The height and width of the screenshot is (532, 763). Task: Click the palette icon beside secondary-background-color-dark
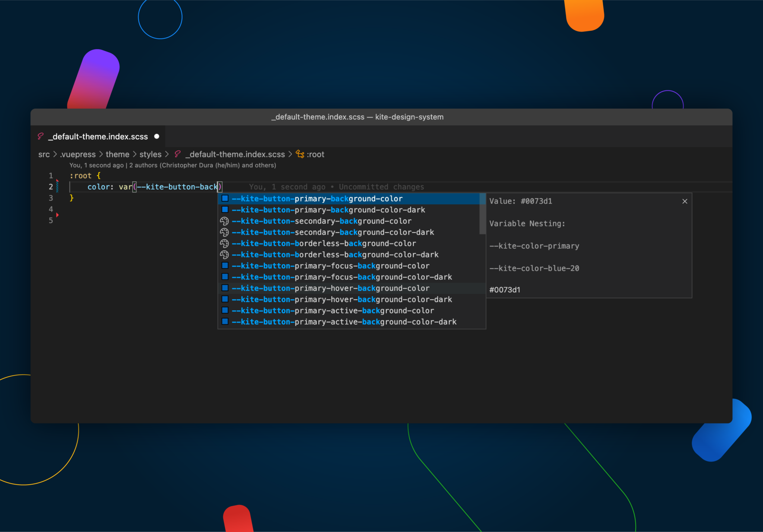(224, 232)
